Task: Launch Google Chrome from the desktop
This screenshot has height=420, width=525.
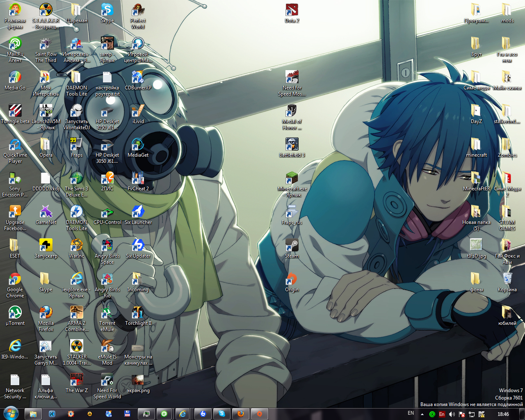Action: pos(15,285)
